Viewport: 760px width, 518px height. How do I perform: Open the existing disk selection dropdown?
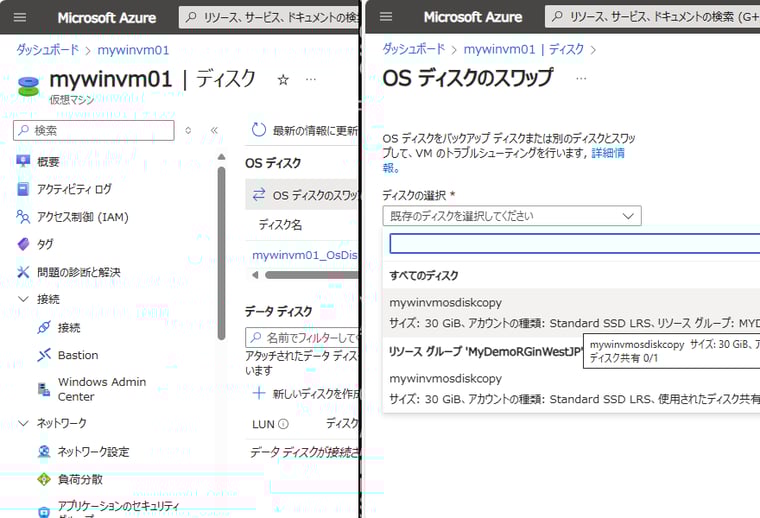pyautogui.click(x=512, y=216)
